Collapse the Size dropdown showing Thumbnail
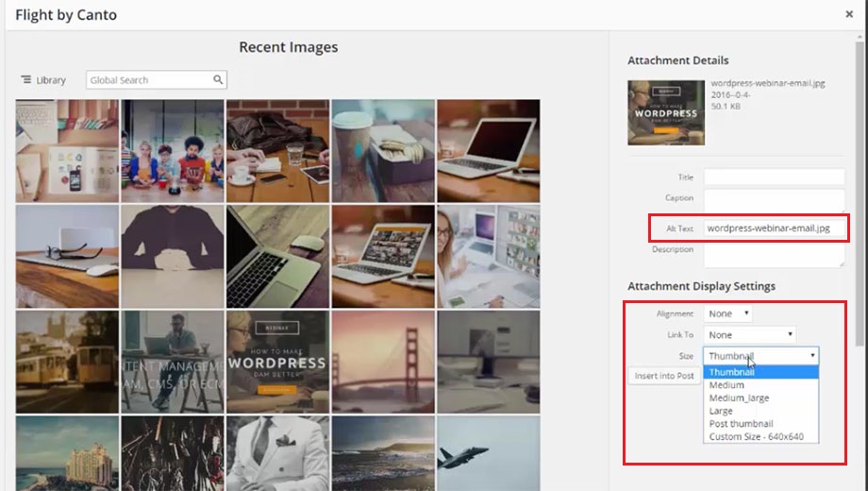The height and width of the screenshot is (491, 868). (760, 356)
